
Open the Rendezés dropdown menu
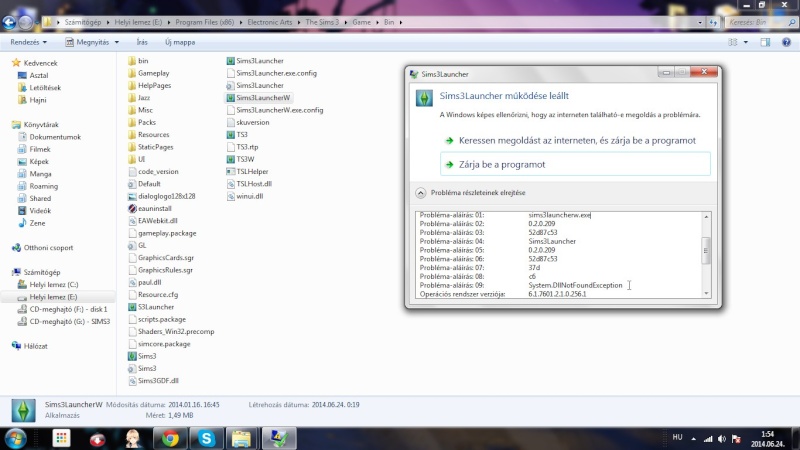click(29, 42)
